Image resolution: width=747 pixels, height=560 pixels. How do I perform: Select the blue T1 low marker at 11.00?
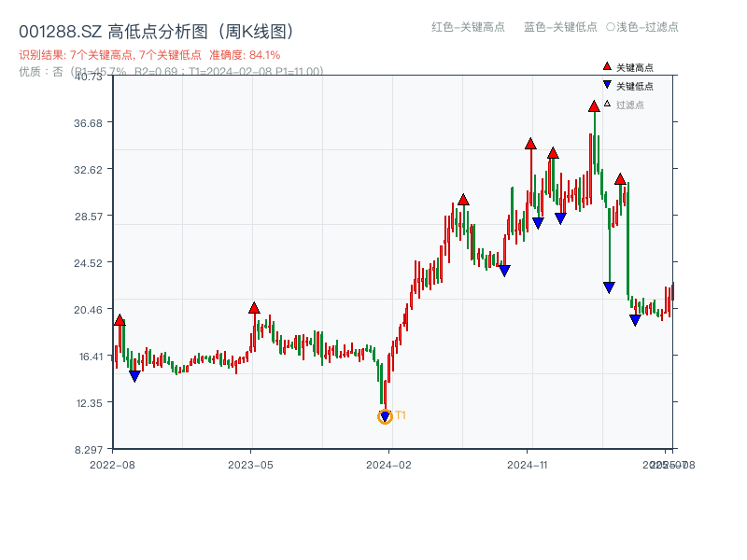(385, 416)
